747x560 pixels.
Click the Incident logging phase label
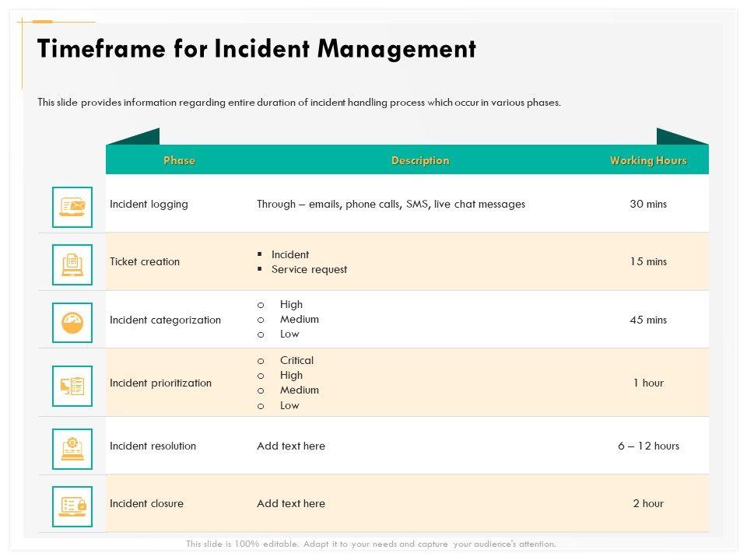pos(149,204)
